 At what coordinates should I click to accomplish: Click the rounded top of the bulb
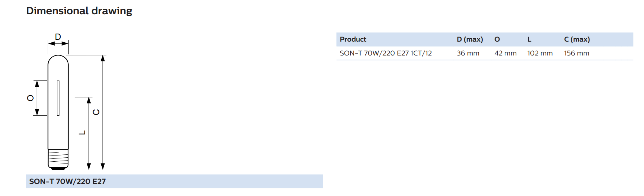58,60
